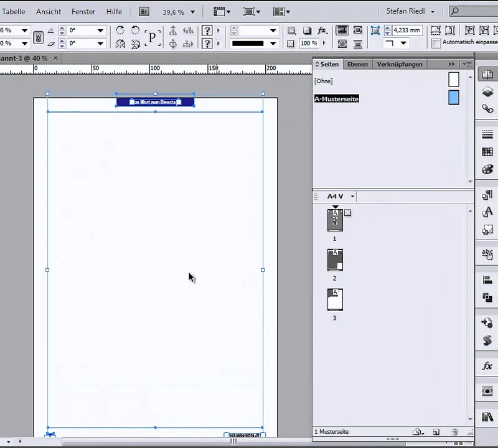Screen dimensions: 498x448
Task: Open the Align panel dock icon
Action: (487, 280)
